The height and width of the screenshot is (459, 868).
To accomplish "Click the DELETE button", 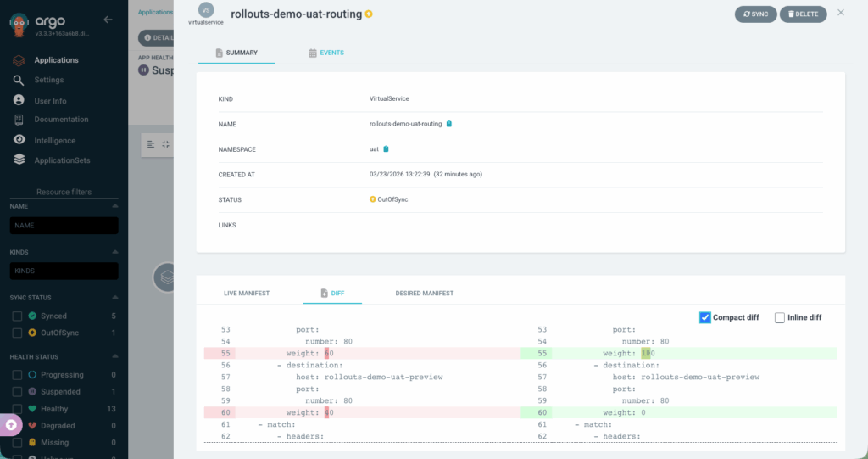I will pos(804,14).
